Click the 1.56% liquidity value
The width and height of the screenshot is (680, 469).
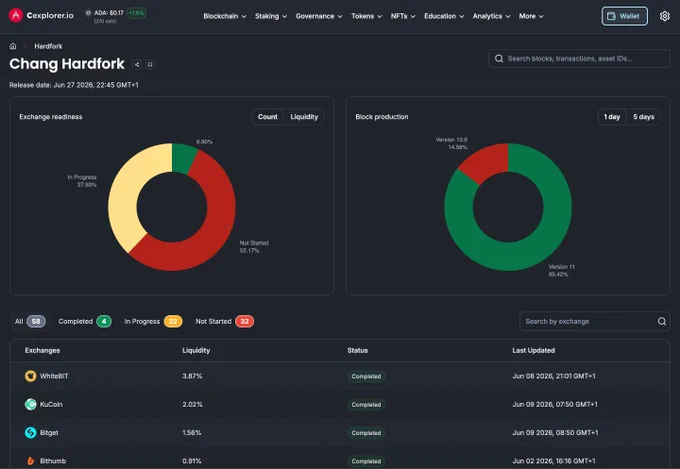click(192, 433)
